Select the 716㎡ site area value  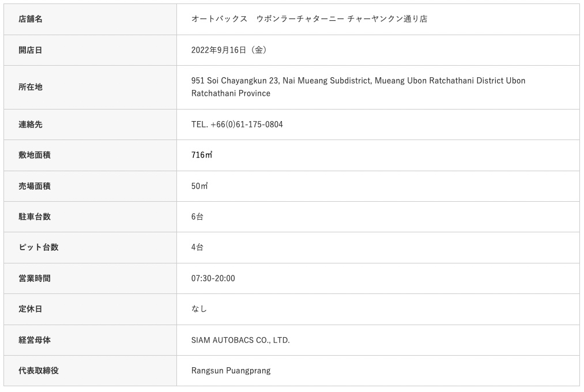tap(202, 155)
